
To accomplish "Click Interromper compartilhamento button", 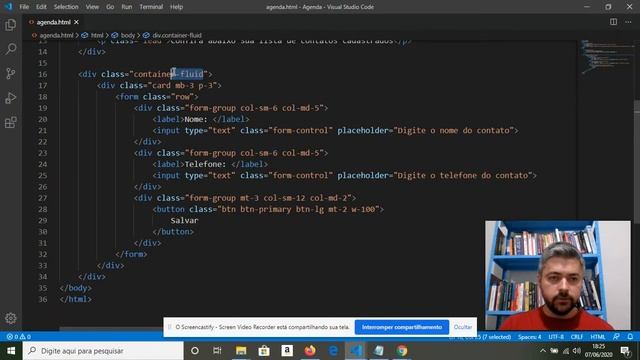I will click(402, 327).
